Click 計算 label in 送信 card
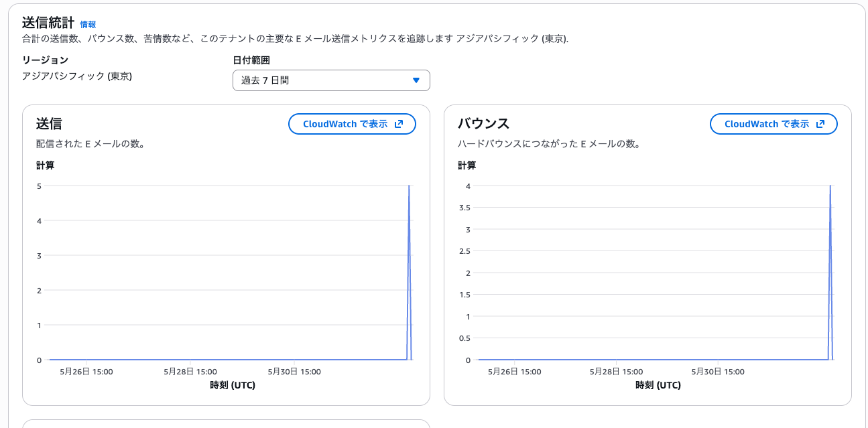Image resolution: width=868 pixels, height=428 pixels. [x=45, y=165]
